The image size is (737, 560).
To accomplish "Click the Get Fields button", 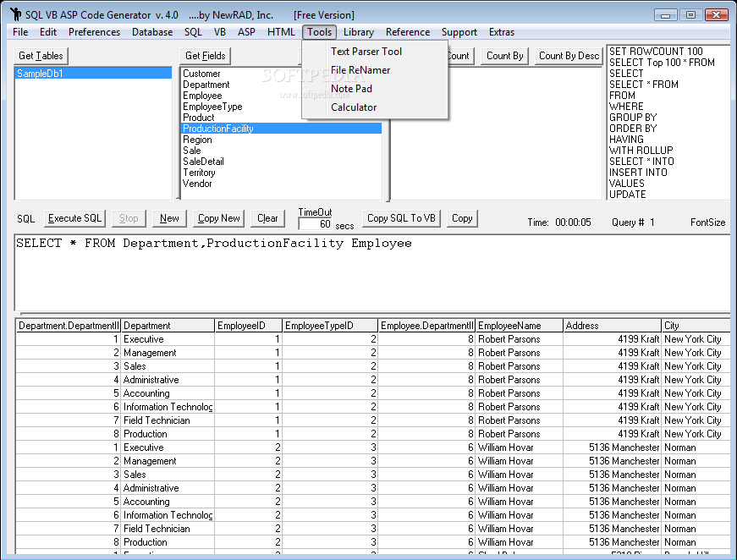I will point(206,56).
